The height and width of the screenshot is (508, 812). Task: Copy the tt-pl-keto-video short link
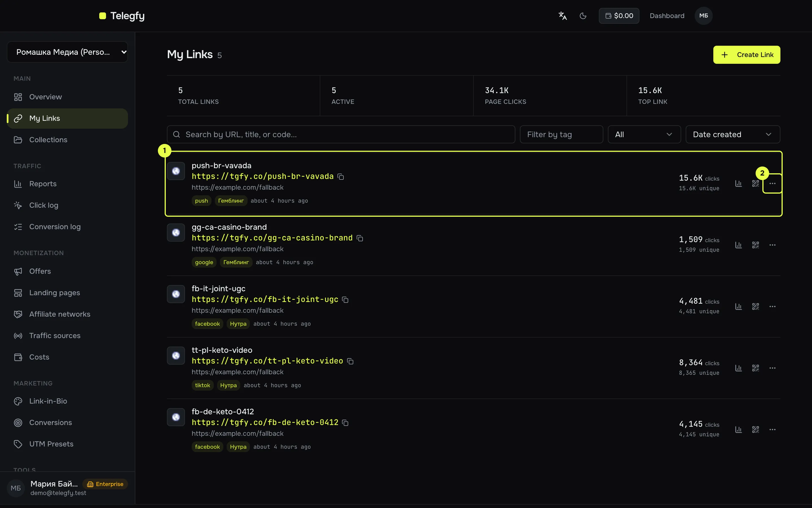coord(350,361)
